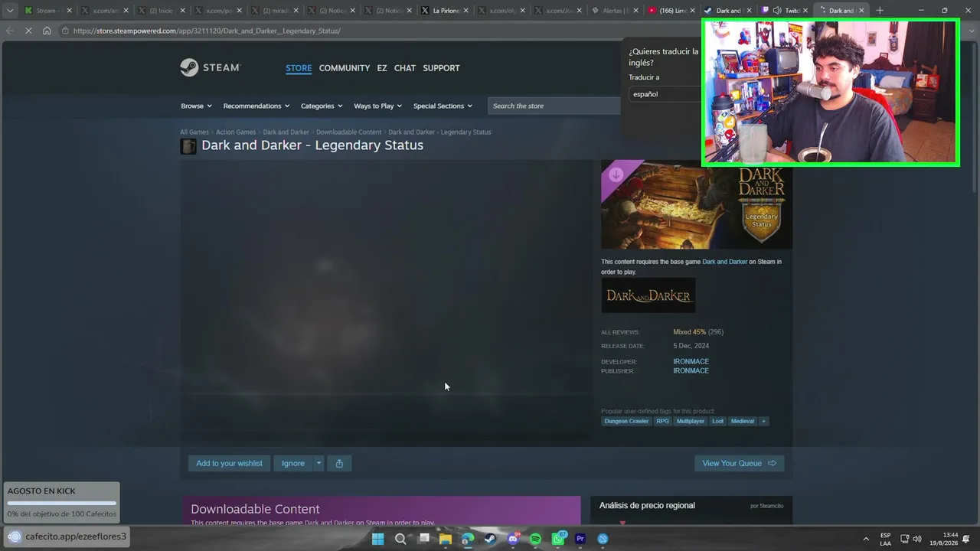Click the Ignore button
980x551 pixels.
[x=293, y=463]
